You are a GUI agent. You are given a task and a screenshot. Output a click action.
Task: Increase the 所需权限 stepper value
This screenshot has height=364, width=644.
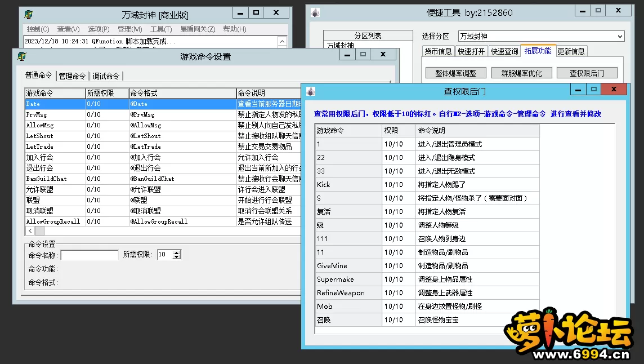(177, 252)
